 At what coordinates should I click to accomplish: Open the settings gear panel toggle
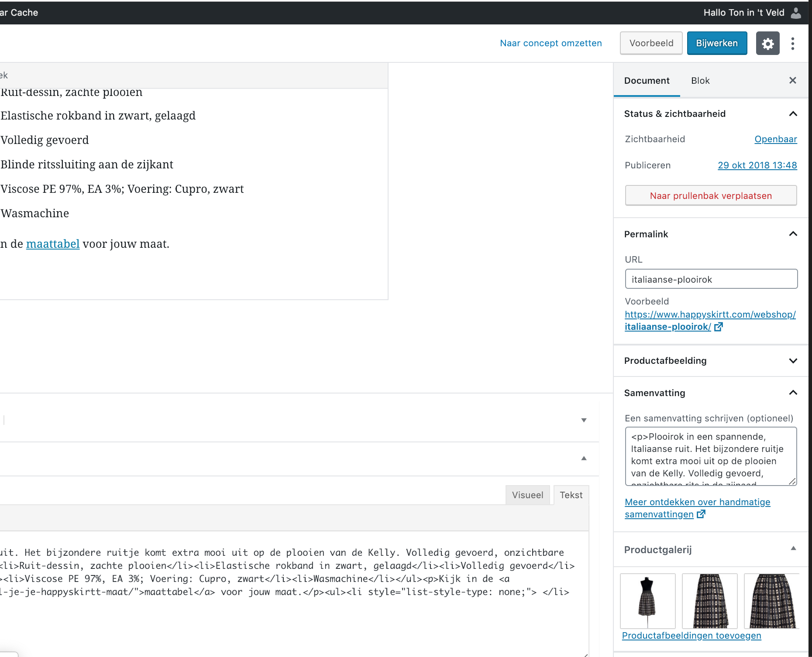pyautogui.click(x=767, y=43)
